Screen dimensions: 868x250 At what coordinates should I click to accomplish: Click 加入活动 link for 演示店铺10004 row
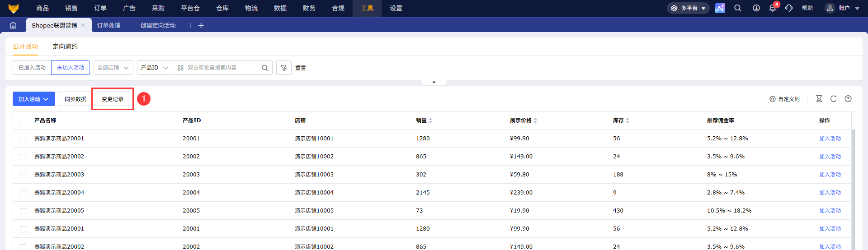830,193
